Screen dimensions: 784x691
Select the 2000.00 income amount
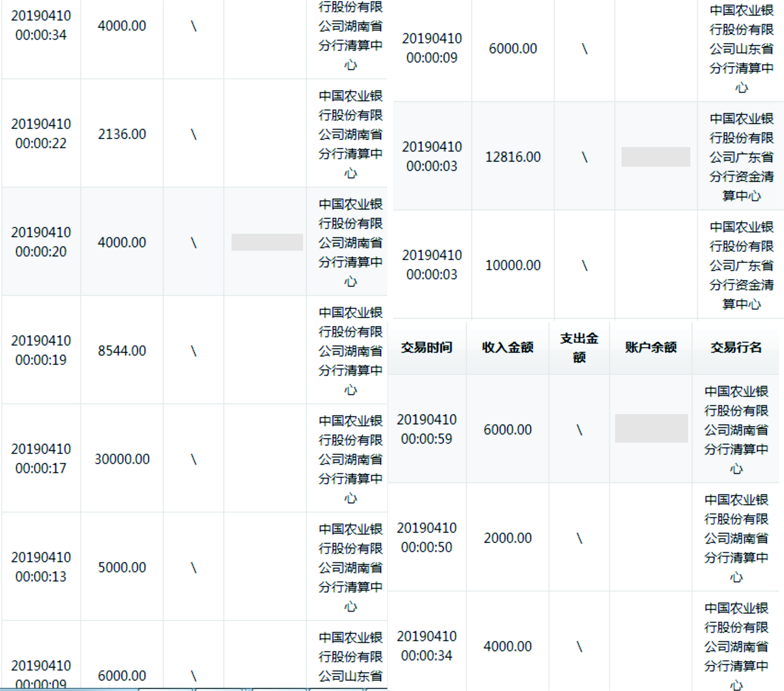pyautogui.click(x=507, y=538)
